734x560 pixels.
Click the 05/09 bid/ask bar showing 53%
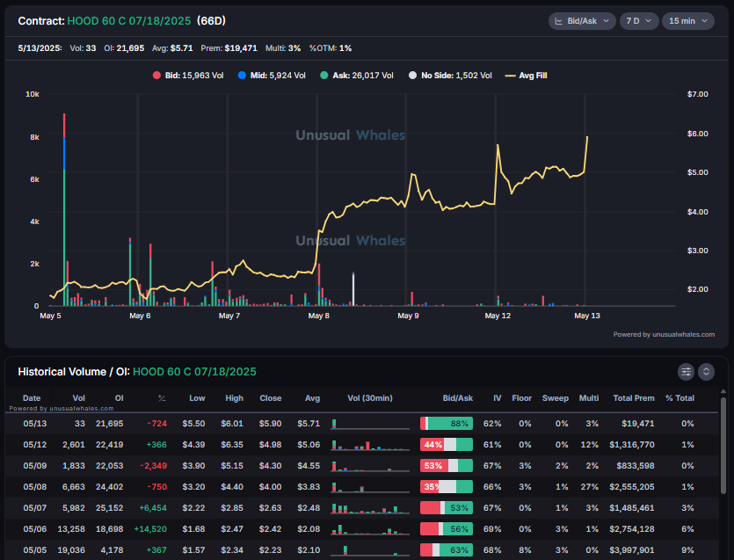pyautogui.click(x=446, y=465)
